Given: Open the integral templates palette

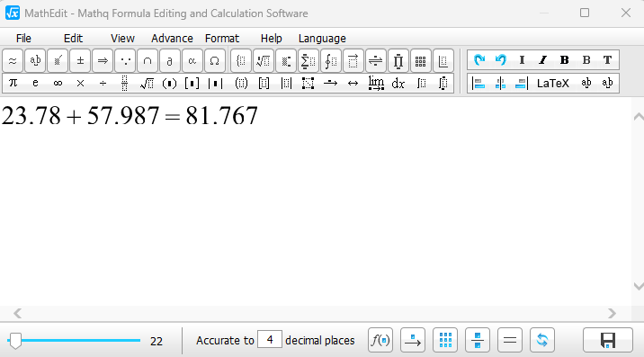Looking at the screenshot, I should (331, 61).
